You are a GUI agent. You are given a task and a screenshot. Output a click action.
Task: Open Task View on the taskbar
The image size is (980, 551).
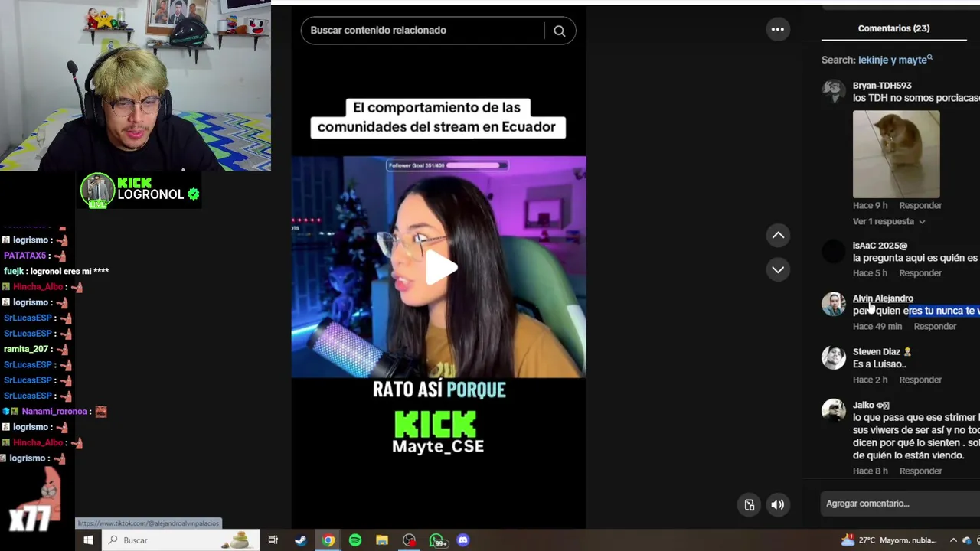(273, 540)
